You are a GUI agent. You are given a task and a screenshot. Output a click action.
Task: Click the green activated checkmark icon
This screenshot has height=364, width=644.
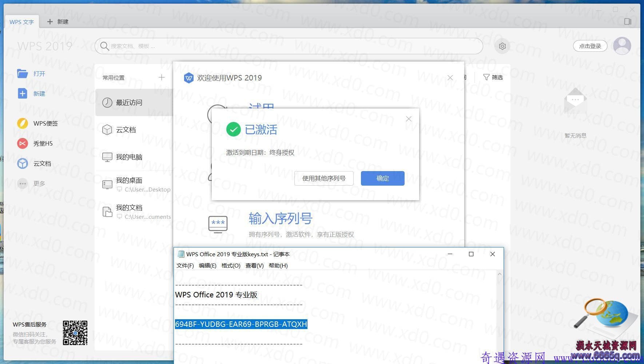233,129
